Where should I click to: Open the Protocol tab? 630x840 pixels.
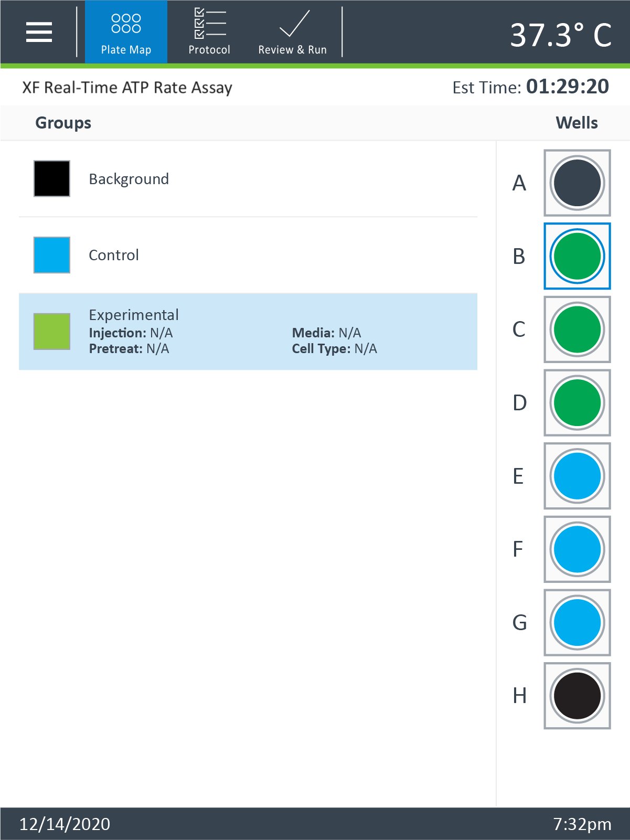tap(209, 33)
